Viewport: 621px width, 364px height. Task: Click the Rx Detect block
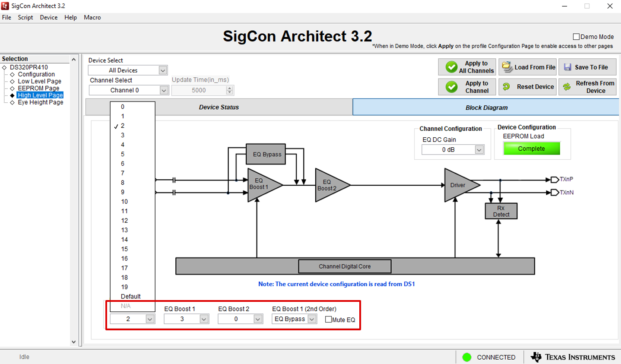pyautogui.click(x=501, y=211)
